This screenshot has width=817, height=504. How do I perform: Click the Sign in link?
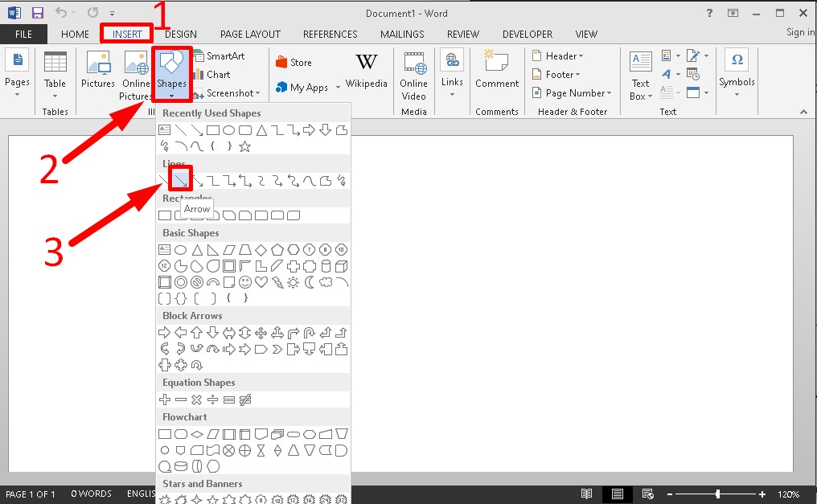point(800,32)
